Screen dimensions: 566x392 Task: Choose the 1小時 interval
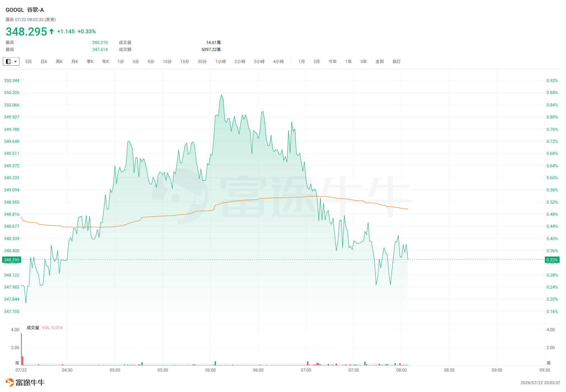pos(220,61)
